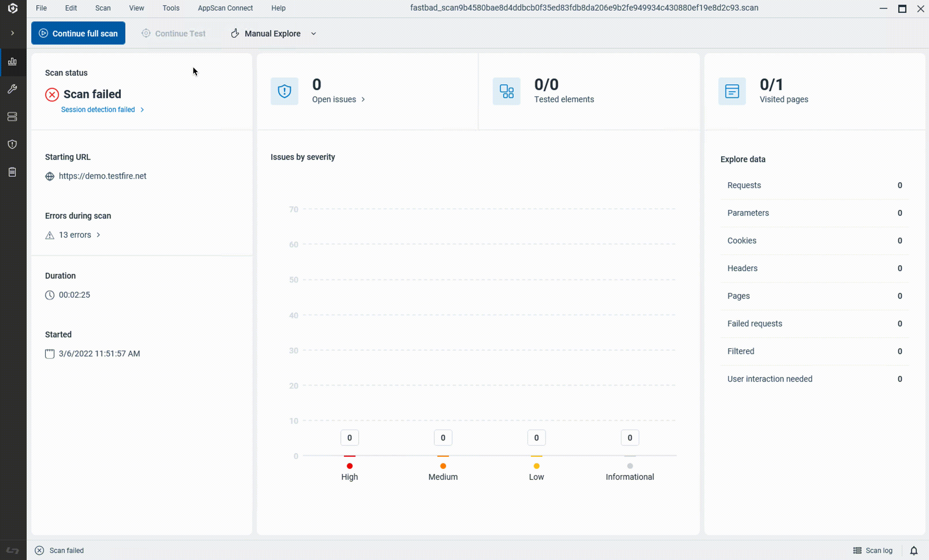Open the 13 errors link
The height and width of the screenshot is (560, 929).
tap(75, 235)
